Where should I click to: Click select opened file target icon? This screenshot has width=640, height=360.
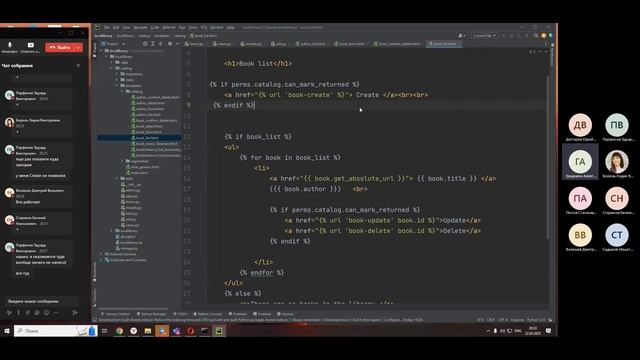pyautogui.click(x=145, y=44)
